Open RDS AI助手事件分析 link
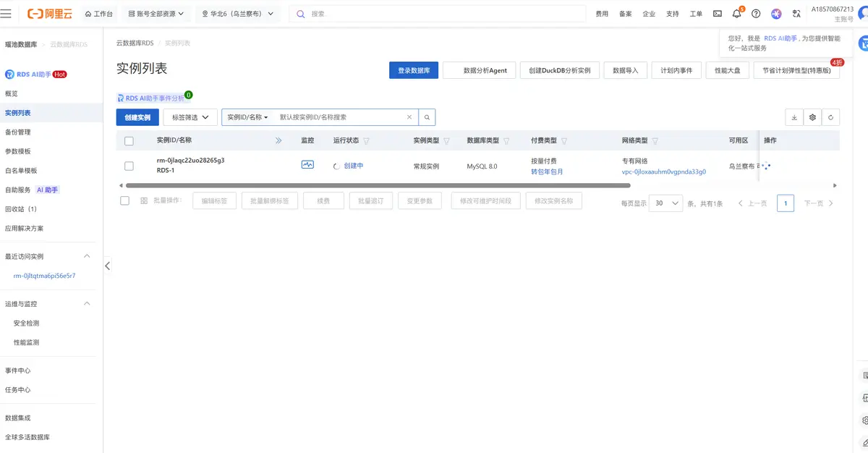The height and width of the screenshot is (453, 868). [x=150, y=98]
